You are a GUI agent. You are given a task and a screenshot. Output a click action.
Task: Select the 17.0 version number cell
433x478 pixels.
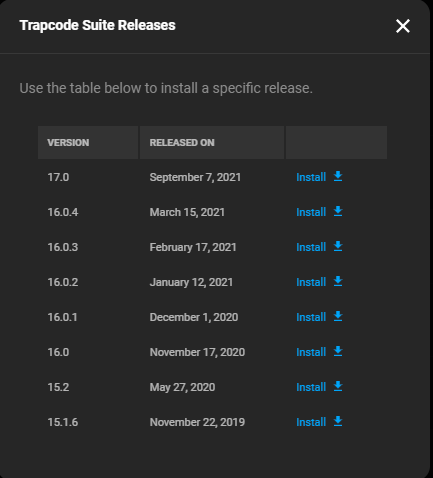(58, 177)
